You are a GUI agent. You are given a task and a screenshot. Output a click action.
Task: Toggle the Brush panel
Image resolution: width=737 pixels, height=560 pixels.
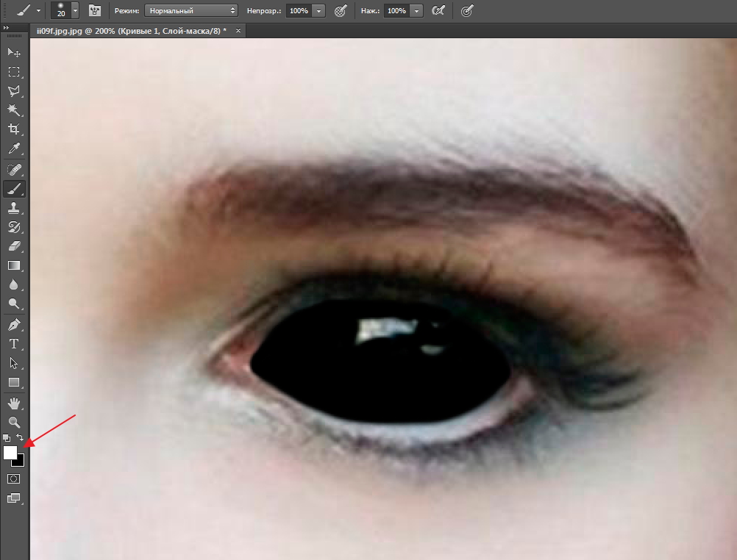pyautogui.click(x=95, y=10)
